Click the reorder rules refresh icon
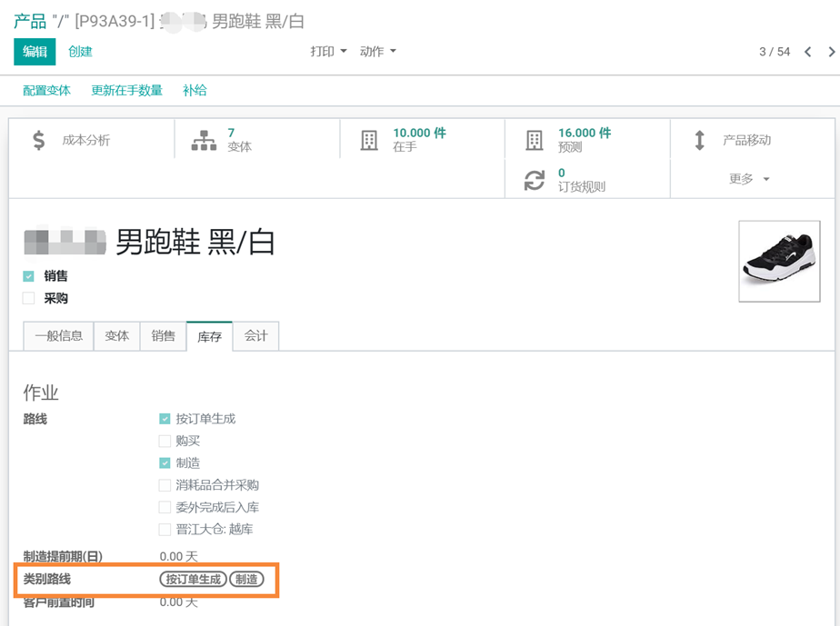840x626 pixels. (535, 181)
